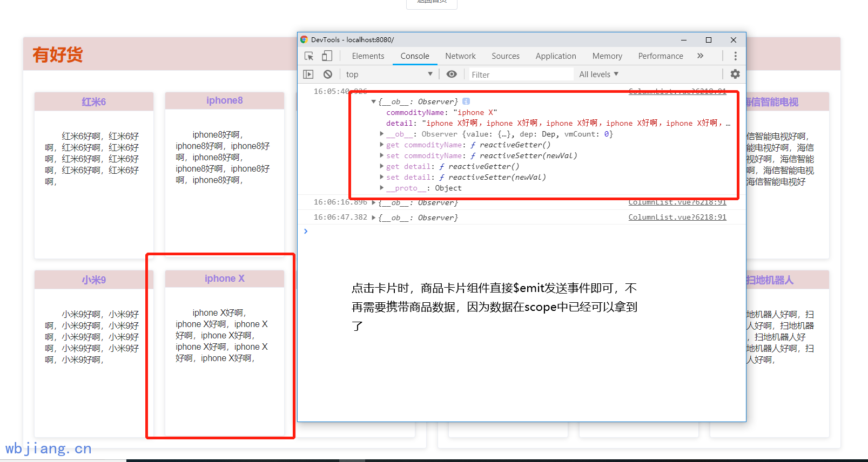The height and width of the screenshot is (462, 868).
Task: Select the Console tab
Action: click(415, 56)
